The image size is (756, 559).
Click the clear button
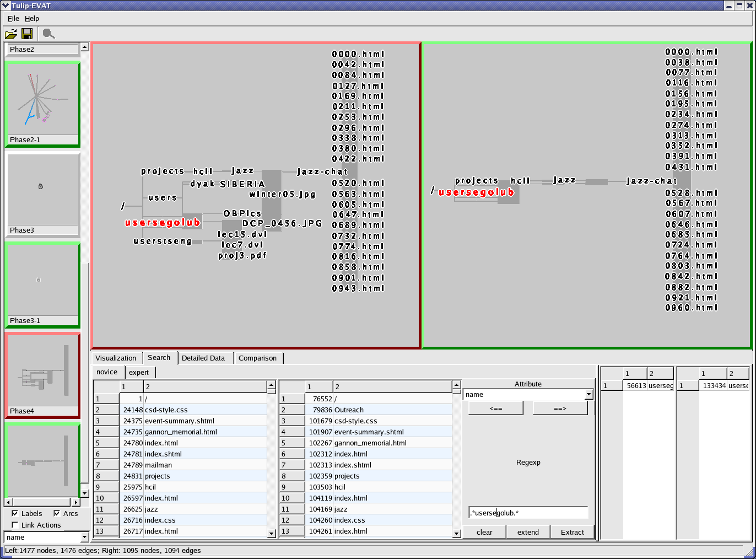pos(484,532)
